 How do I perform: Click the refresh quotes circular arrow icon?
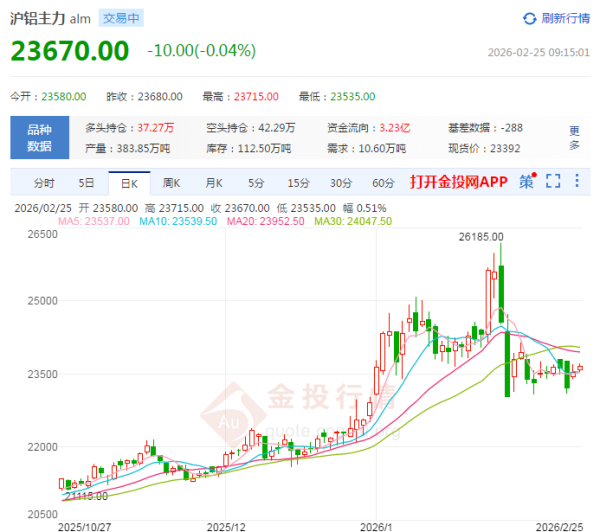point(530,18)
